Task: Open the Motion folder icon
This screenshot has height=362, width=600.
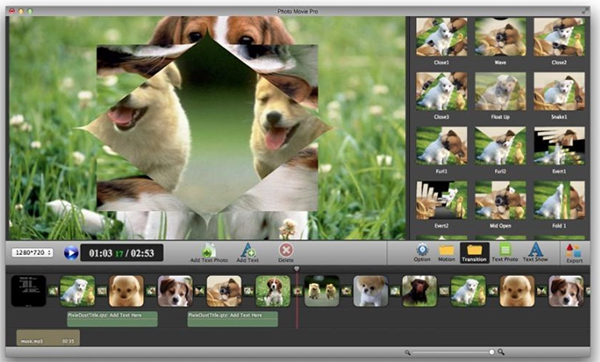Action: [x=446, y=250]
